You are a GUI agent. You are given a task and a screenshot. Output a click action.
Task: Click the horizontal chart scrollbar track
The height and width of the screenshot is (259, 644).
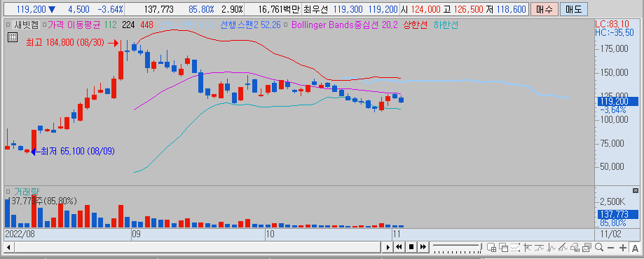tap(198, 248)
